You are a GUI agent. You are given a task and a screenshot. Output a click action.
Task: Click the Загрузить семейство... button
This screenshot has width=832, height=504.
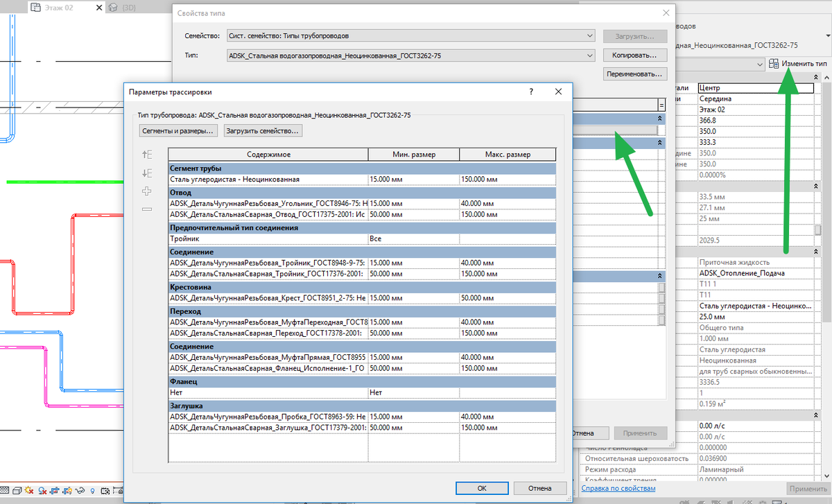click(263, 130)
